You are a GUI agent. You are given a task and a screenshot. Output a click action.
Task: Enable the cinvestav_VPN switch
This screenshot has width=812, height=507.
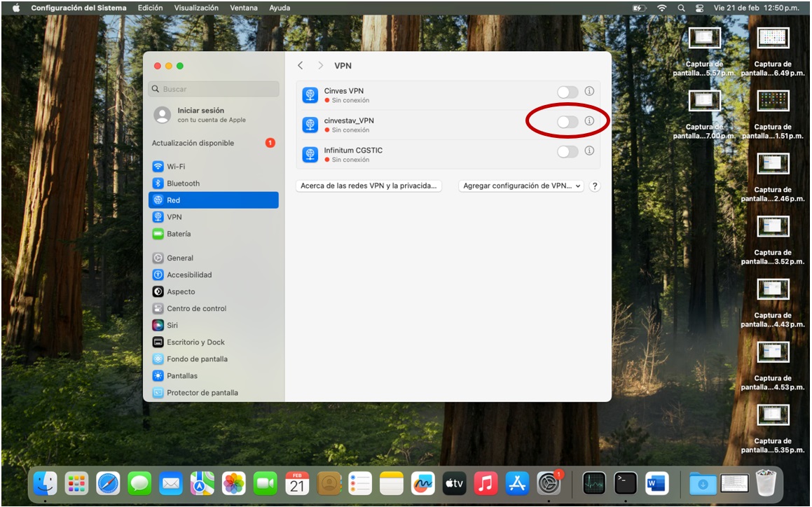pos(567,122)
